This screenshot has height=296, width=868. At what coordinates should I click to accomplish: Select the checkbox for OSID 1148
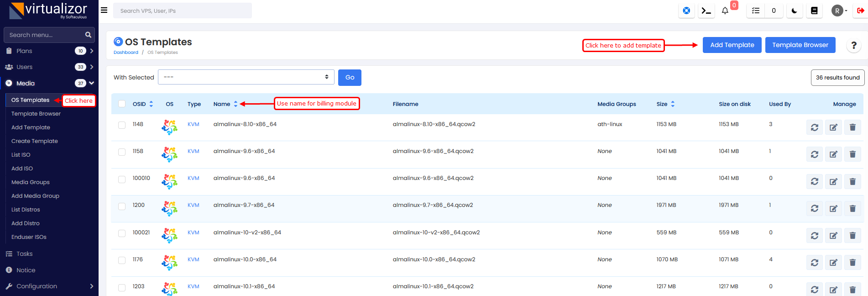coord(122,125)
